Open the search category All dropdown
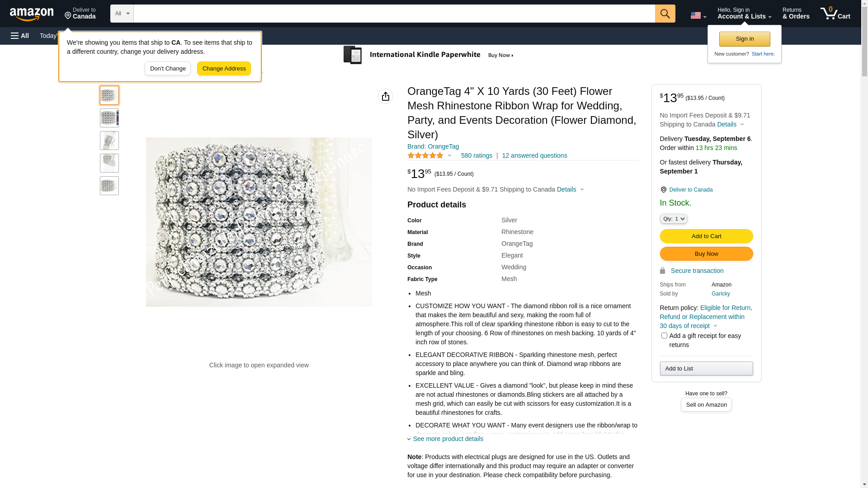This screenshot has width=868, height=488. click(x=122, y=14)
